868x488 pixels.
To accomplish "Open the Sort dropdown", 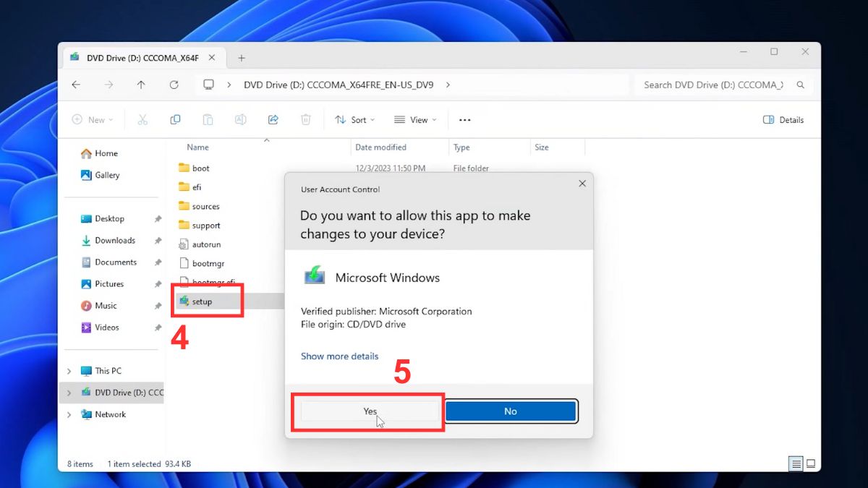I will click(354, 119).
